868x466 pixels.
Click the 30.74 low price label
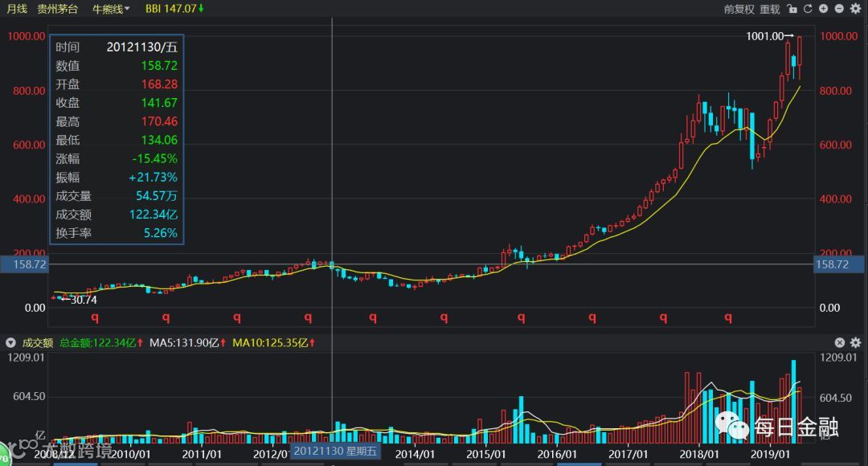tap(79, 300)
